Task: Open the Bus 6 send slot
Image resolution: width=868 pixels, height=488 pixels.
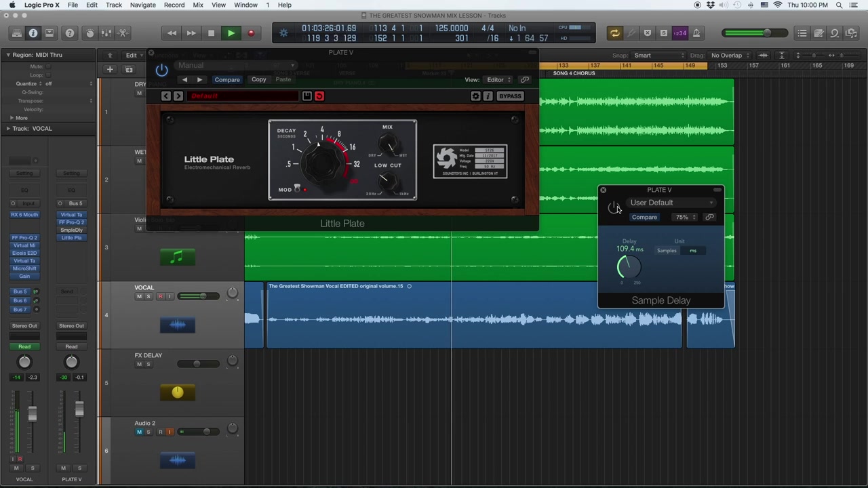Action: click(x=20, y=300)
